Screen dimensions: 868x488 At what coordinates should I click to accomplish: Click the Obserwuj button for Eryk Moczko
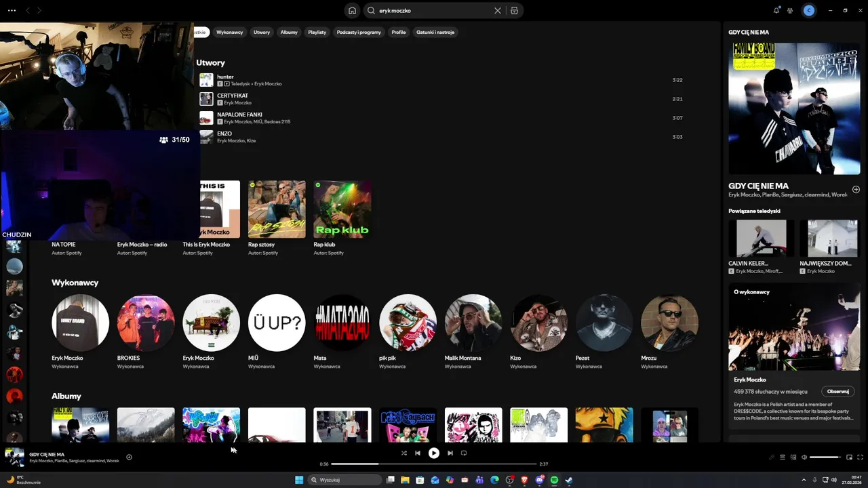[838, 391]
